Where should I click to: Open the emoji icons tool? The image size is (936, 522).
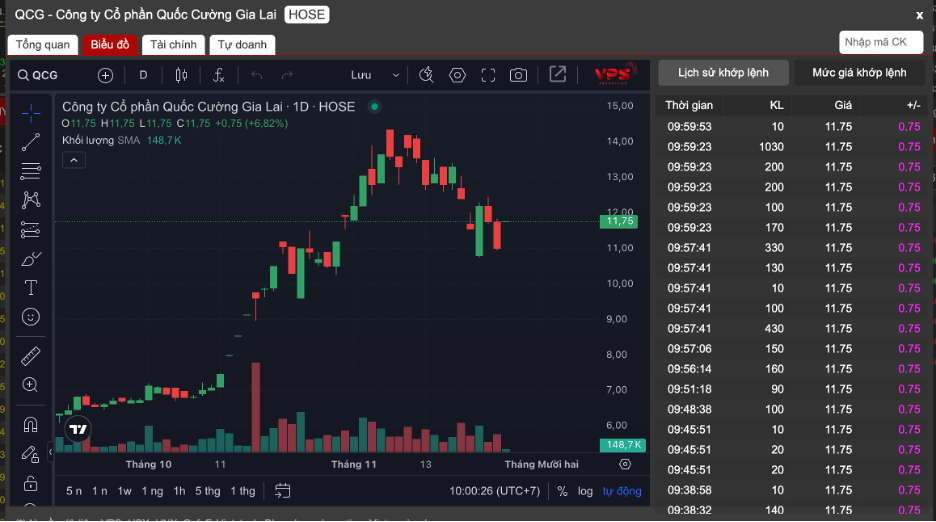tap(30, 317)
